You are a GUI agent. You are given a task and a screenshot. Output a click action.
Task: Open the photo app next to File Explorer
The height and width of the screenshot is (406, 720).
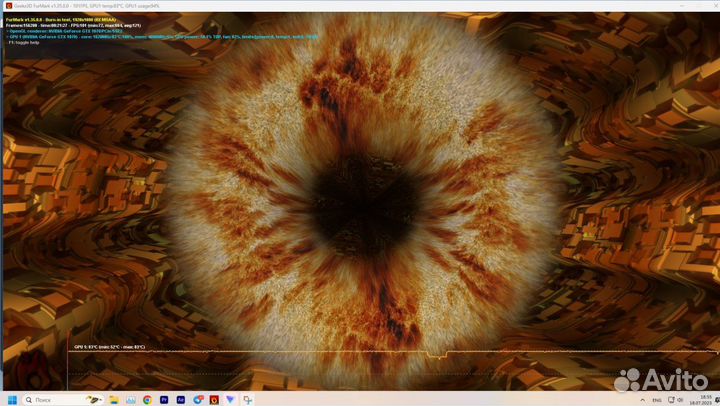tap(130, 399)
